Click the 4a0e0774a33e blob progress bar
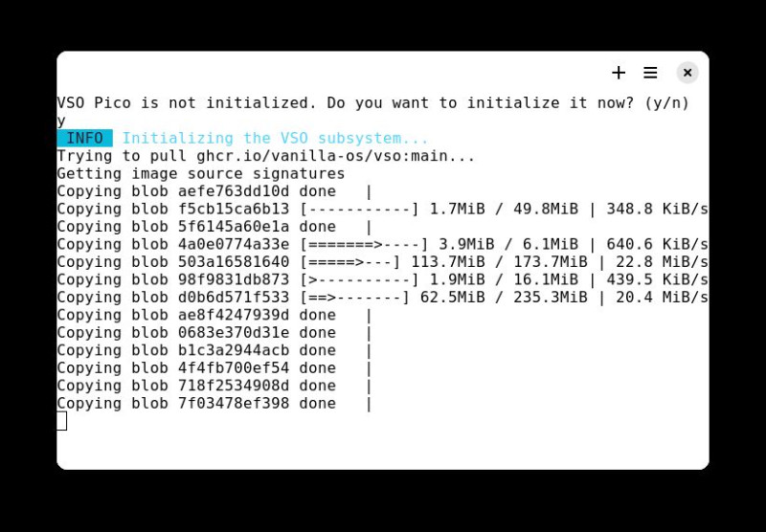This screenshot has width=766, height=532. [364, 244]
